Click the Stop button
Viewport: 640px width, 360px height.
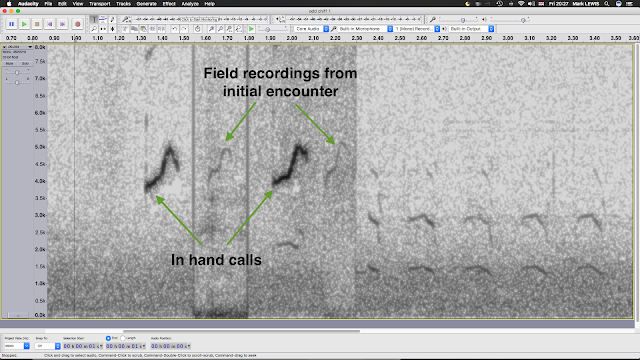coord(37,24)
